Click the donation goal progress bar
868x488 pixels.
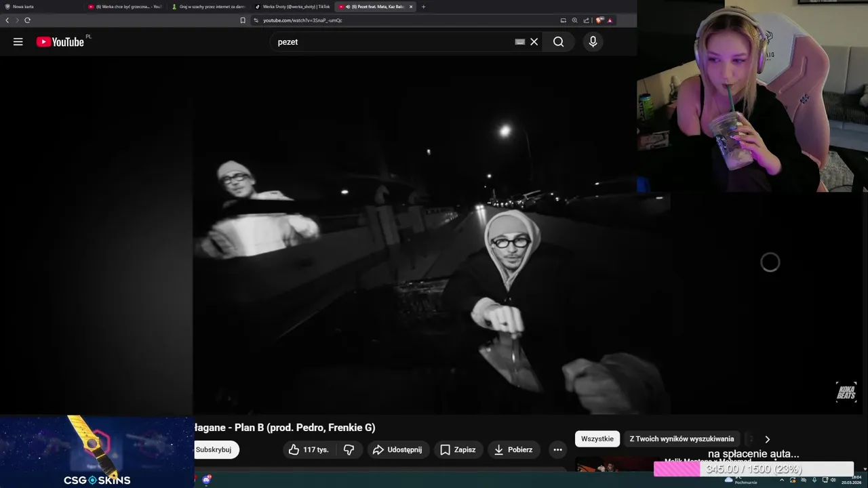753,469
